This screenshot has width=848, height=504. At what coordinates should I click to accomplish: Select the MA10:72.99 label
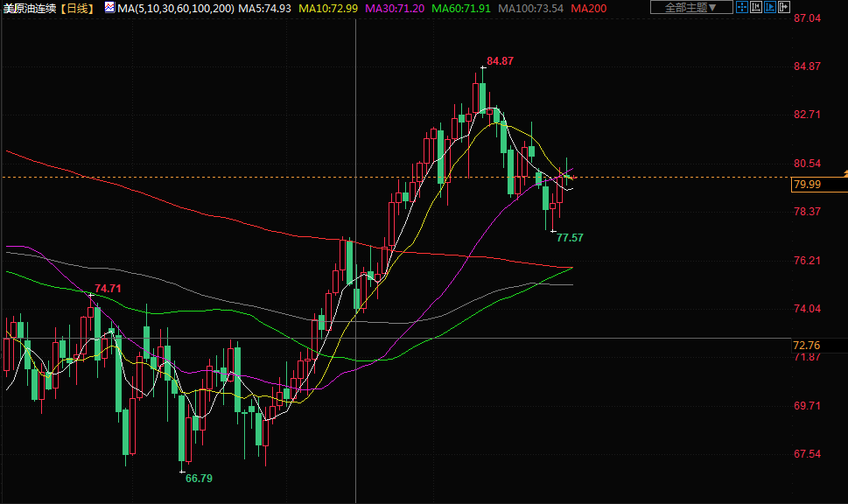coord(328,9)
